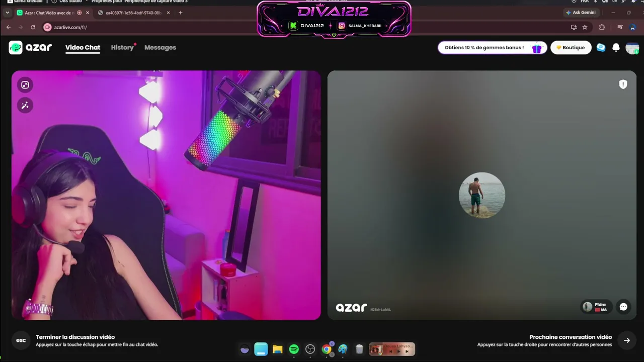Open the chat bubble on partner video
The width and height of the screenshot is (644, 362).
point(623,307)
